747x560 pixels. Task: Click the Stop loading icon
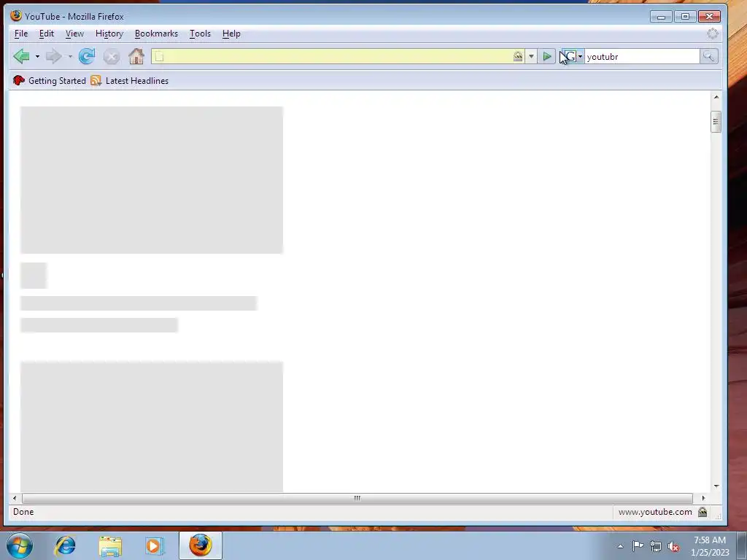(112, 57)
